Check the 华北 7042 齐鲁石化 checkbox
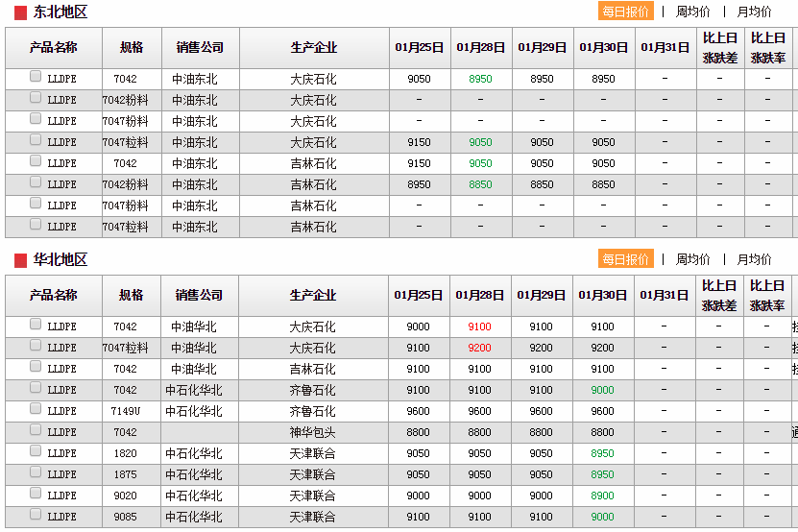The width and height of the screenshot is (798, 532). 36,387
